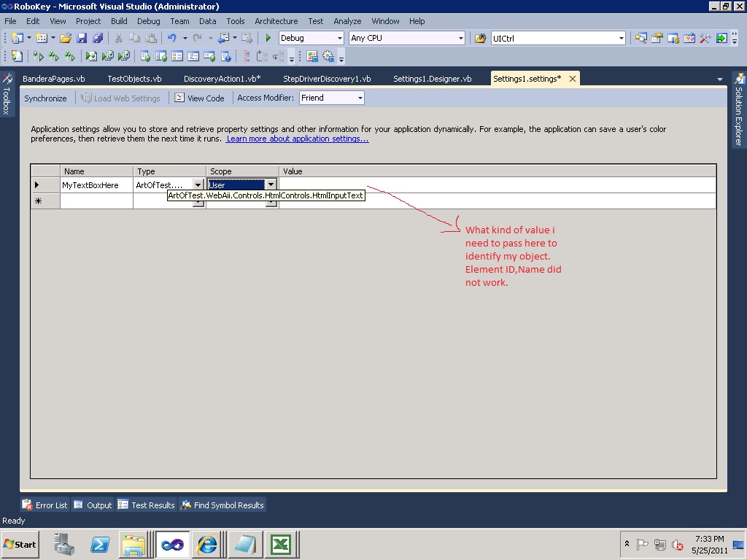
Task: Click the Synchronize button
Action: coord(45,98)
